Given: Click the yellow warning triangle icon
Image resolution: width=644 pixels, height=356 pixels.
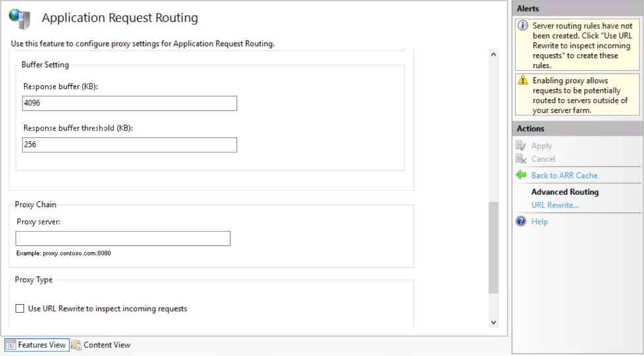Looking at the screenshot, I should click(x=523, y=80).
